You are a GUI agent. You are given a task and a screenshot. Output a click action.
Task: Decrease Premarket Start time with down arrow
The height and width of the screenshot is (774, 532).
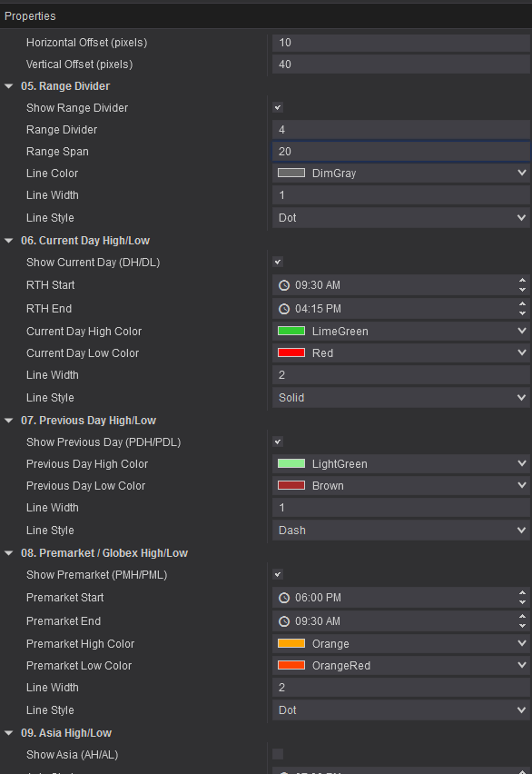[522, 602]
